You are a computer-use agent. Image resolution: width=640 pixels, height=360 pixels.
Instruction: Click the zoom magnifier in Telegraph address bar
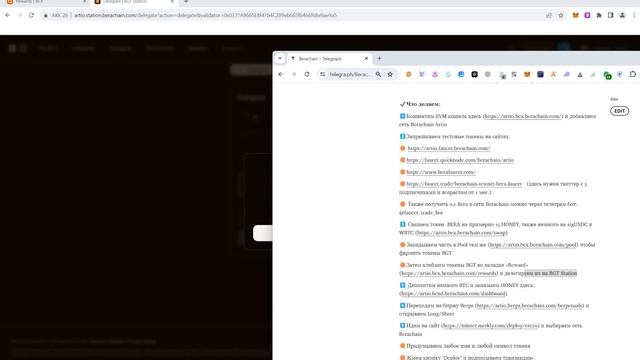pos(378,74)
